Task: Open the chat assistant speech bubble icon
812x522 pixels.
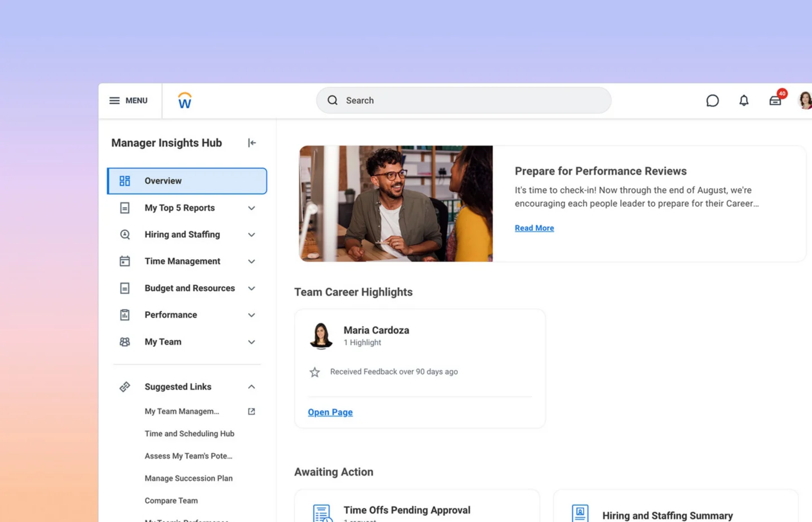Action: 712,100
